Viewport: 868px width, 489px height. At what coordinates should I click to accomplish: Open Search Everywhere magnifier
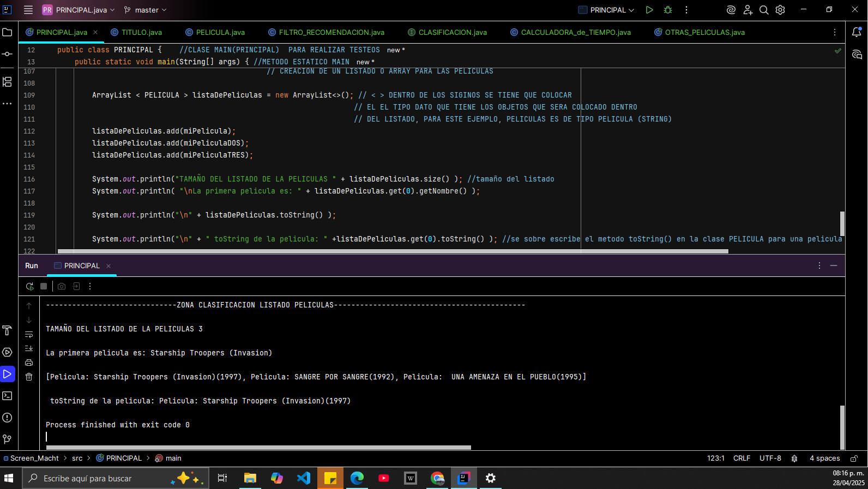tap(764, 10)
